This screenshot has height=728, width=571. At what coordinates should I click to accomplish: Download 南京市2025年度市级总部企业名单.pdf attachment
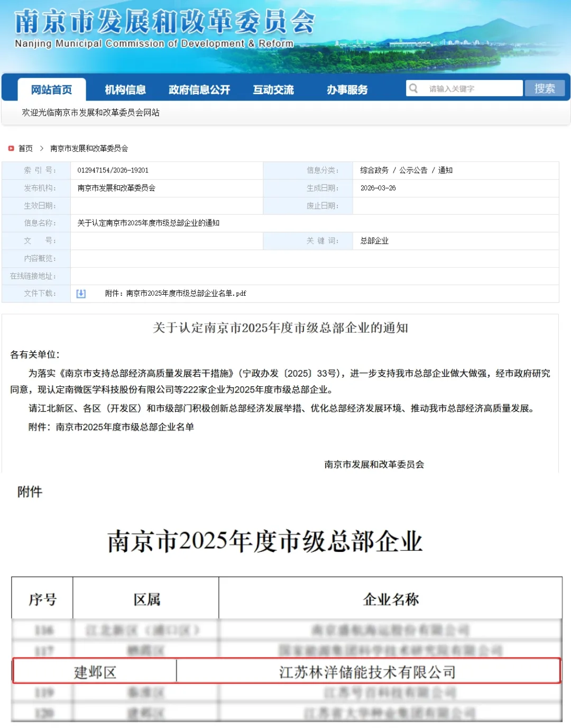176,294
